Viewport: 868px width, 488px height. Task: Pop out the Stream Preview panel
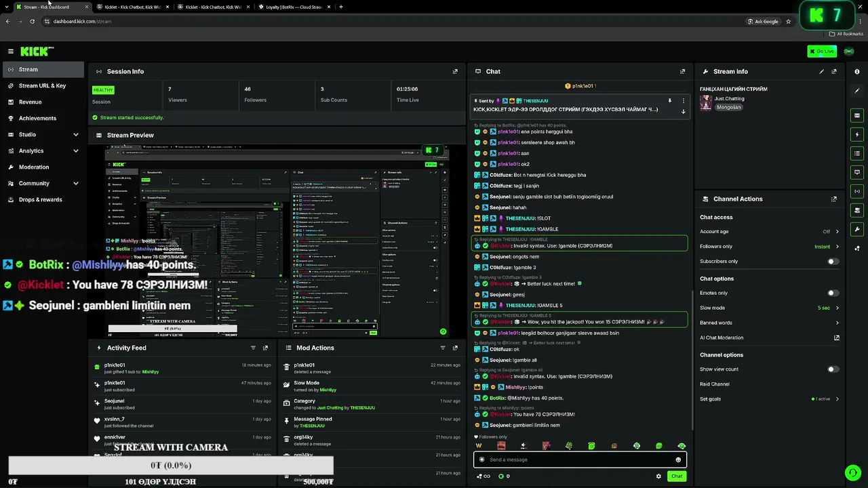(455, 135)
